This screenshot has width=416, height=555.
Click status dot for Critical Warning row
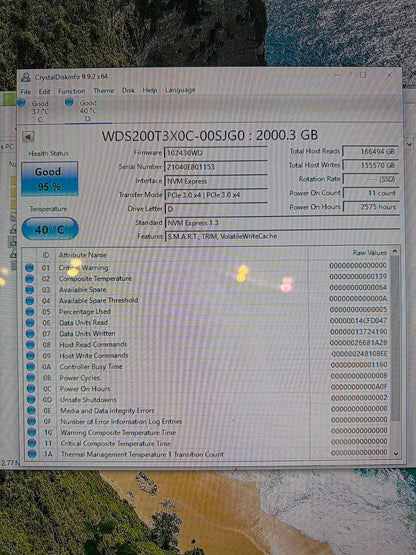[29, 268]
